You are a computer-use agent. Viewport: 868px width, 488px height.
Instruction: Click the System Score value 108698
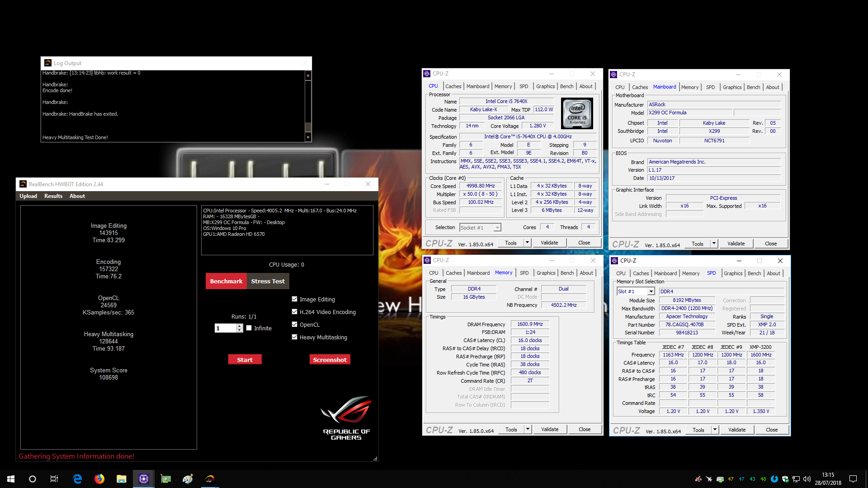pyautogui.click(x=108, y=377)
